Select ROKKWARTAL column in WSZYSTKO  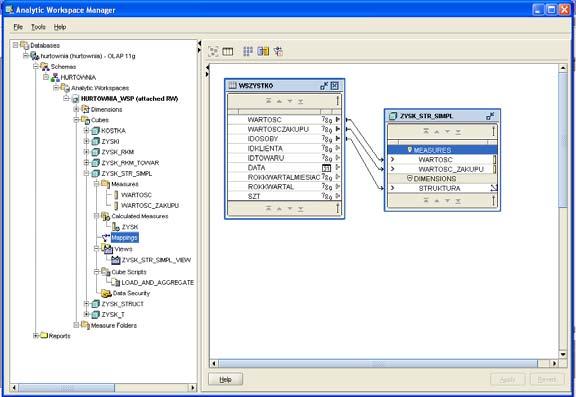pos(284,187)
